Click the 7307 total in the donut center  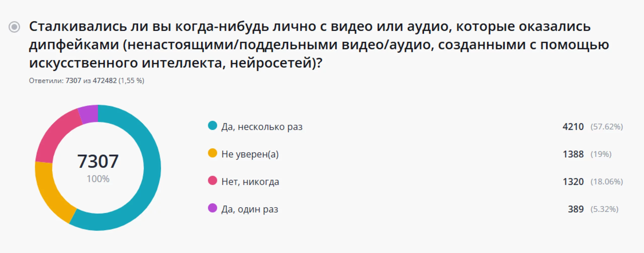click(x=98, y=161)
